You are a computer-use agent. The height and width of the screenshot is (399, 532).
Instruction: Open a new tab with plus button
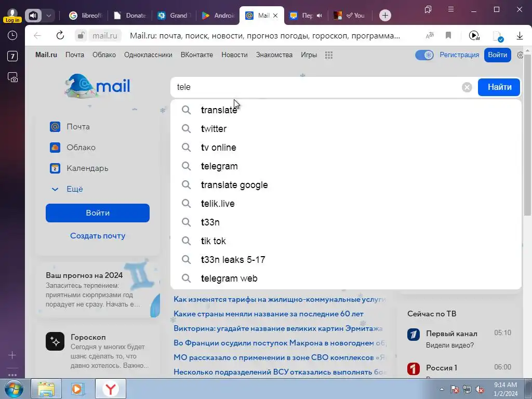tap(385, 16)
